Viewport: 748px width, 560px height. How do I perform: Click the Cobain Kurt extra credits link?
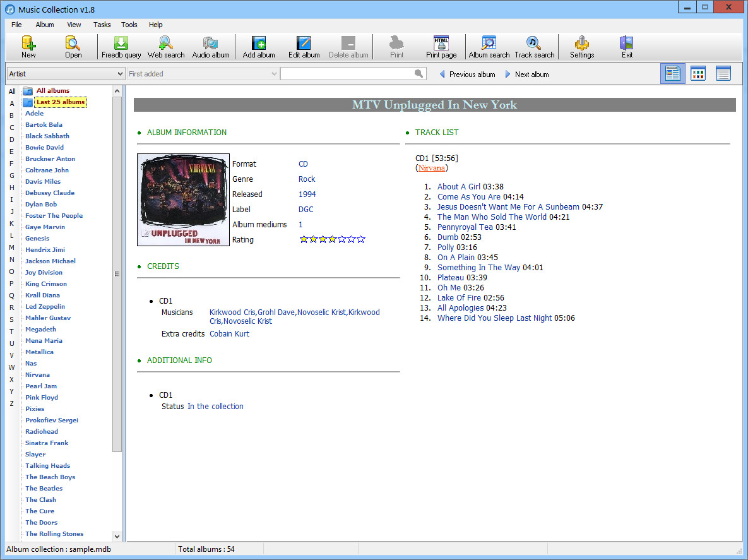[230, 334]
